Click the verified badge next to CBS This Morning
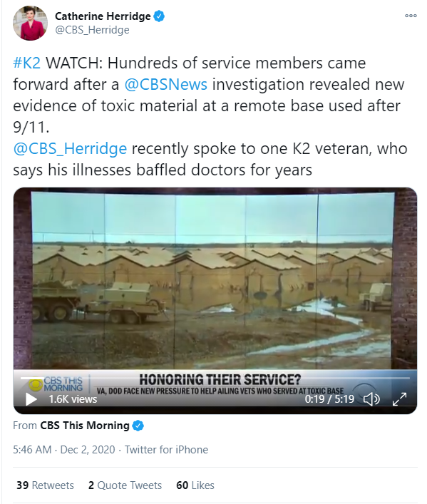The image size is (427, 504). click(x=138, y=426)
